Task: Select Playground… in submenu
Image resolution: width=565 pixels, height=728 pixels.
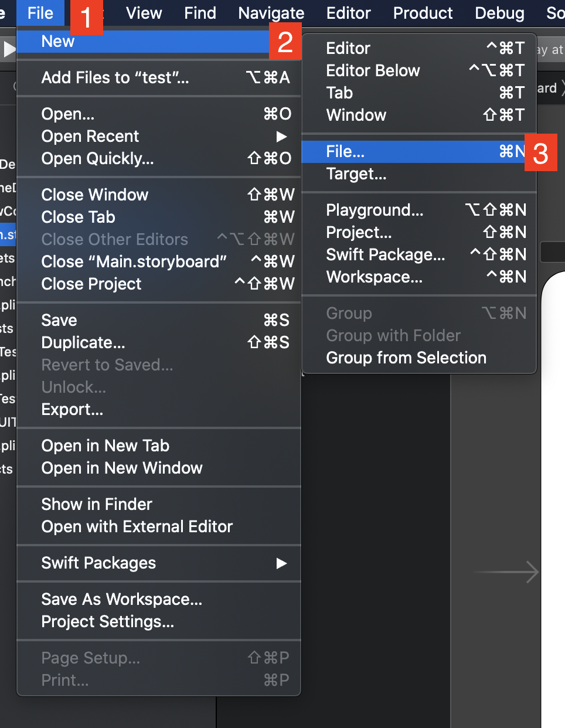Action: click(419, 210)
